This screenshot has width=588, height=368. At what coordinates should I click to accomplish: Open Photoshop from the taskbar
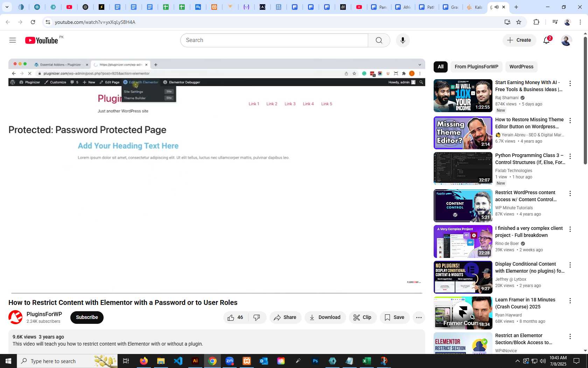(315, 361)
